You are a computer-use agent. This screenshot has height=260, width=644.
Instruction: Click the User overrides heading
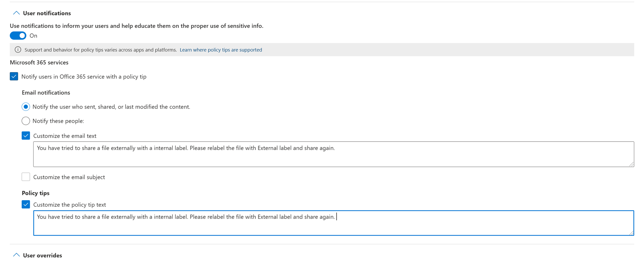tap(43, 255)
